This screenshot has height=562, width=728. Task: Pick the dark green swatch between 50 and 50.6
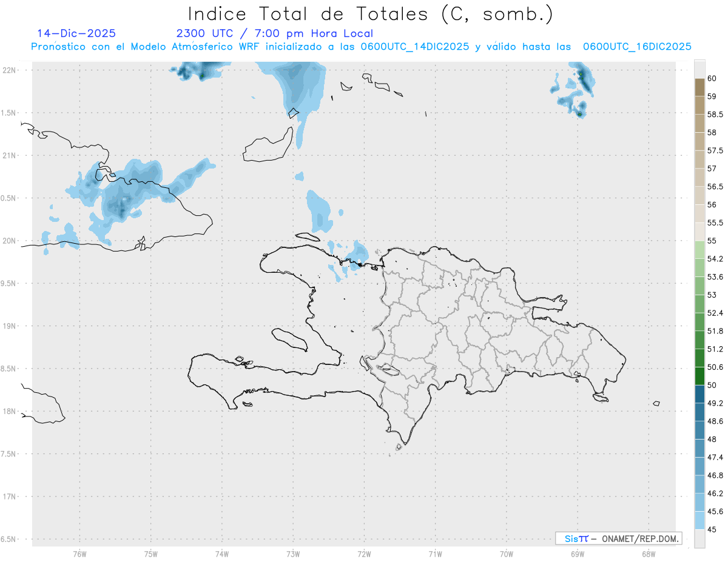(x=699, y=376)
